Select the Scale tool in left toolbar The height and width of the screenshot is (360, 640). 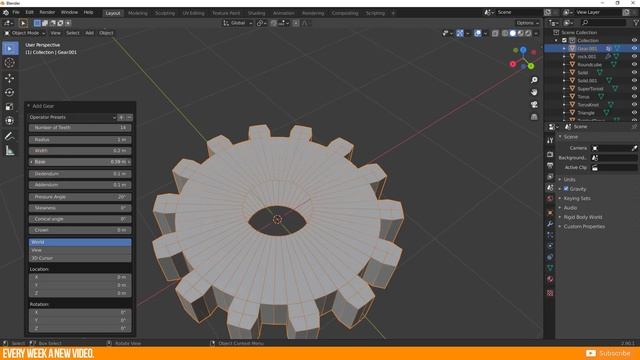[10, 107]
